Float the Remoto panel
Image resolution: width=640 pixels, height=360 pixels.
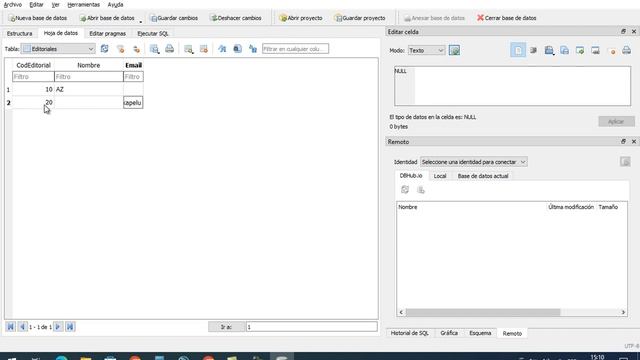pos(623,141)
